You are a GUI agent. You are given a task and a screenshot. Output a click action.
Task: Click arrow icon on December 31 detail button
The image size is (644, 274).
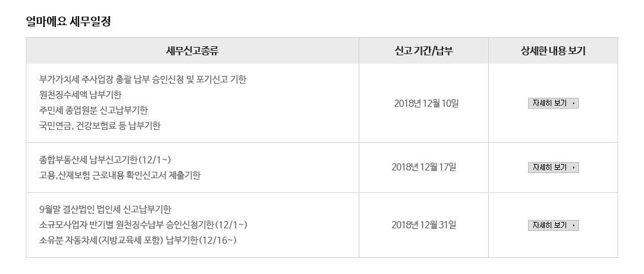[x=573, y=225]
